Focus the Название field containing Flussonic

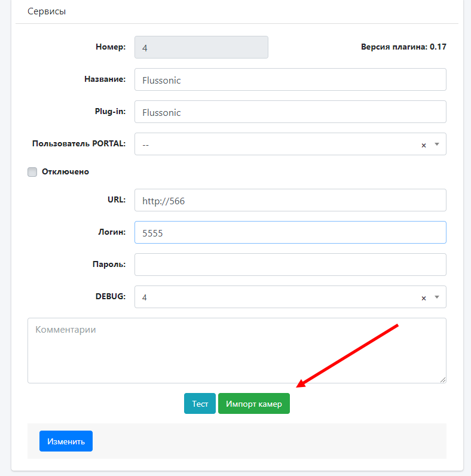point(290,79)
